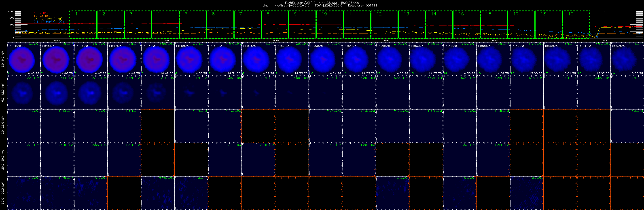Select lightcurve interval label 16

[489, 14]
